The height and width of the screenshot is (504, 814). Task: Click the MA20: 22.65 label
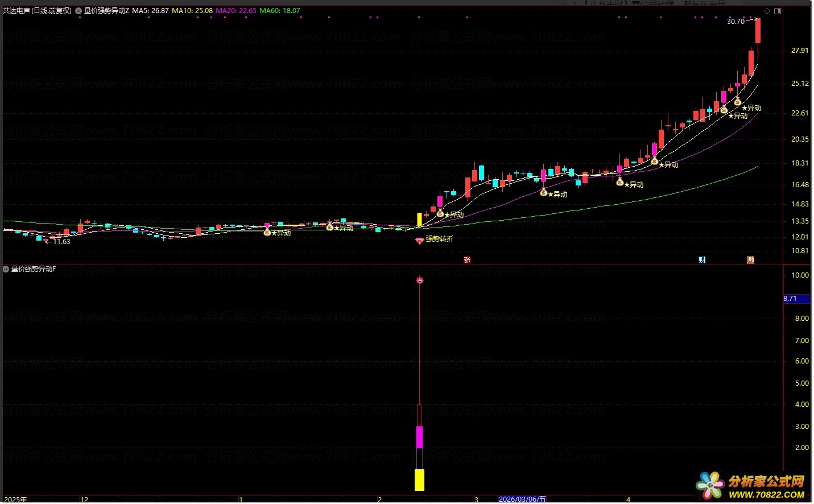pyautogui.click(x=236, y=11)
